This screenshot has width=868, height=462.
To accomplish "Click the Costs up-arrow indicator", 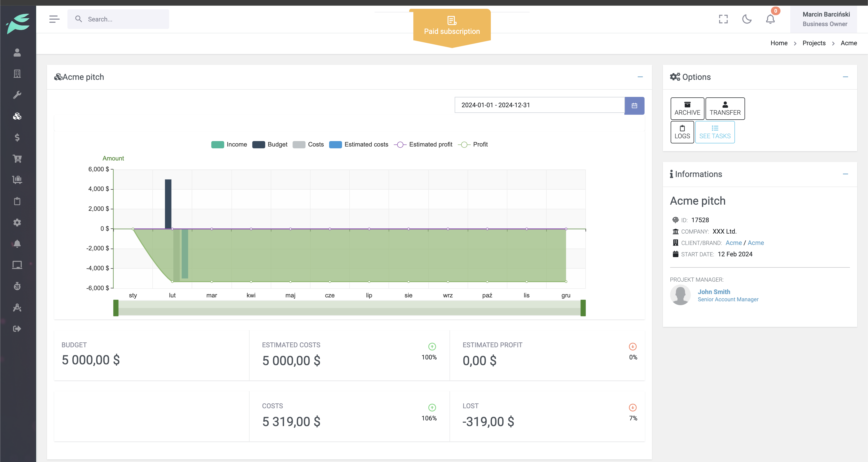I will (x=432, y=407).
